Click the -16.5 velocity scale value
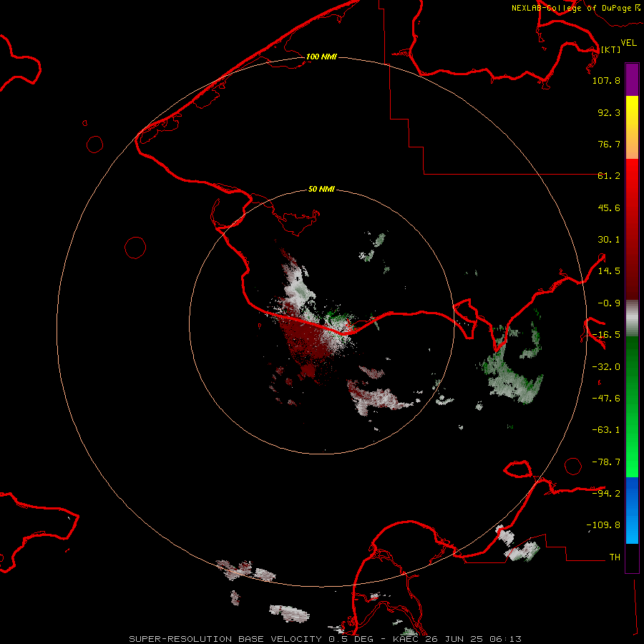This screenshot has height=644, width=644. (606, 335)
